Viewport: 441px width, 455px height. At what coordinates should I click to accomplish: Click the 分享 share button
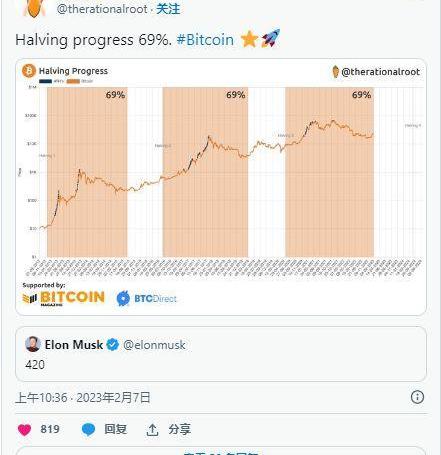(x=179, y=429)
